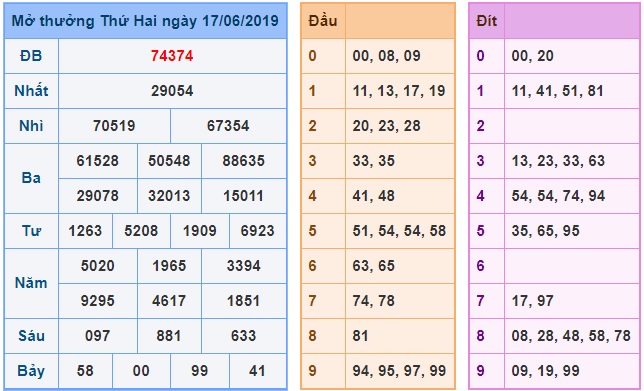644x391 pixels.
Task: Click the Năm row label
Action: (31, 283)
